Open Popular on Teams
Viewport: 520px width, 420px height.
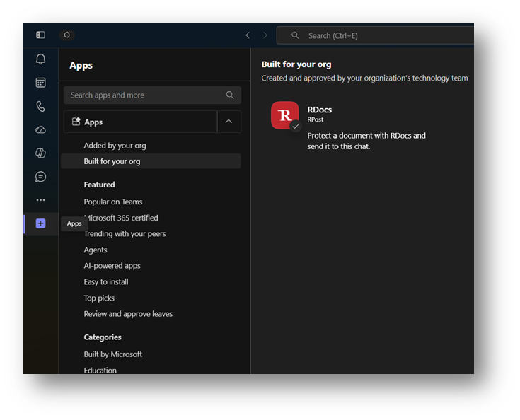[113, 202]
